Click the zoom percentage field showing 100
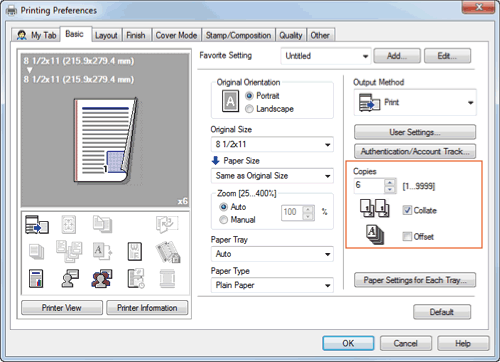This screenshot has height=362, width=500. tap(292, 213)
